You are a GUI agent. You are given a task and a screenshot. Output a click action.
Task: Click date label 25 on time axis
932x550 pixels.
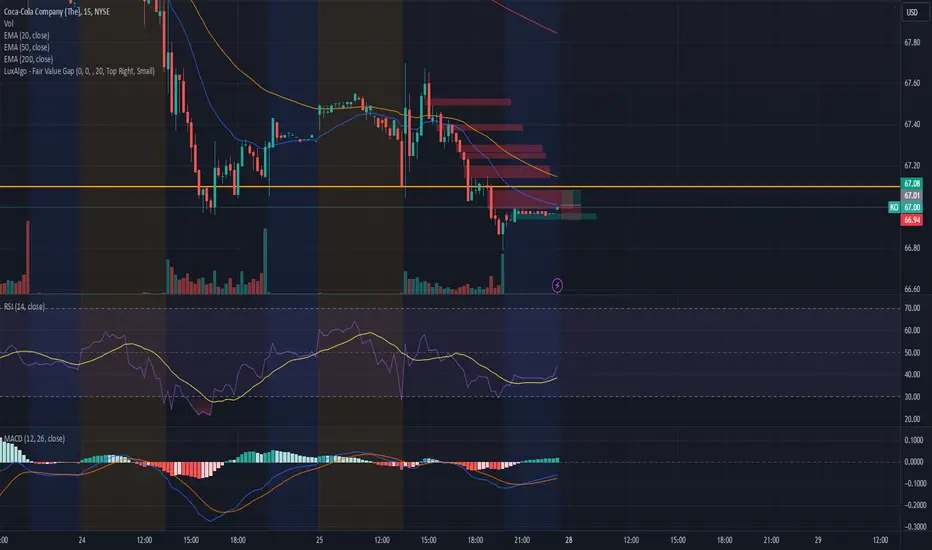(319, 540)
